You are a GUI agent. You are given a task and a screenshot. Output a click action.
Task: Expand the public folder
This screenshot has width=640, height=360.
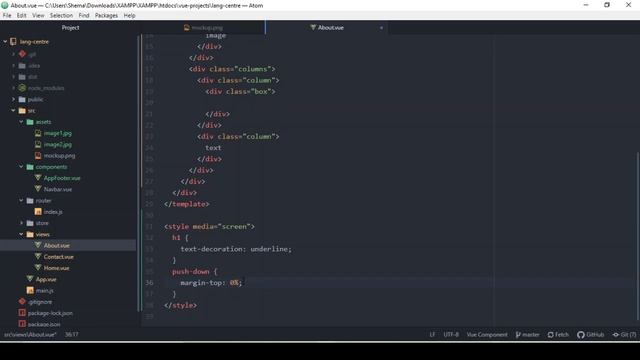[x=13, y=99]
